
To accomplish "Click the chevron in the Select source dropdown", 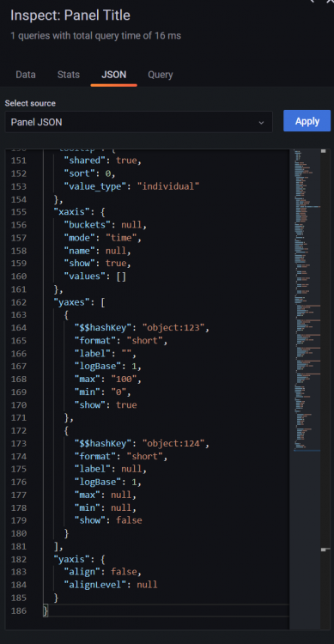I will tap(261, 123).
